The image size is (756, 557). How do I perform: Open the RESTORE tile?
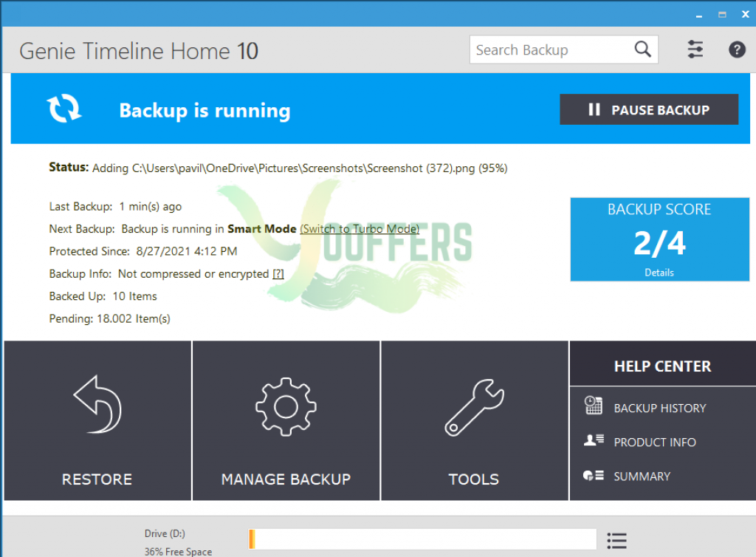pyautogui.click(x=98, y=420)
